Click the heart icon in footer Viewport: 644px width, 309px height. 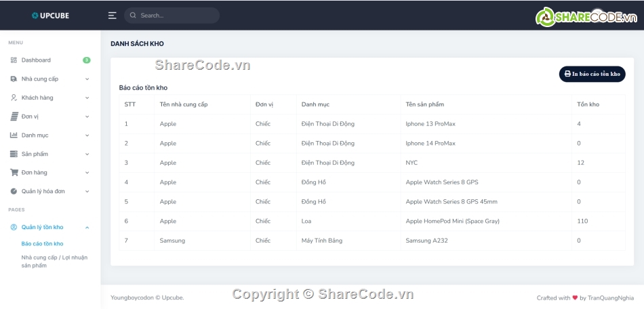pyautogui.click(x=575, y=298)
